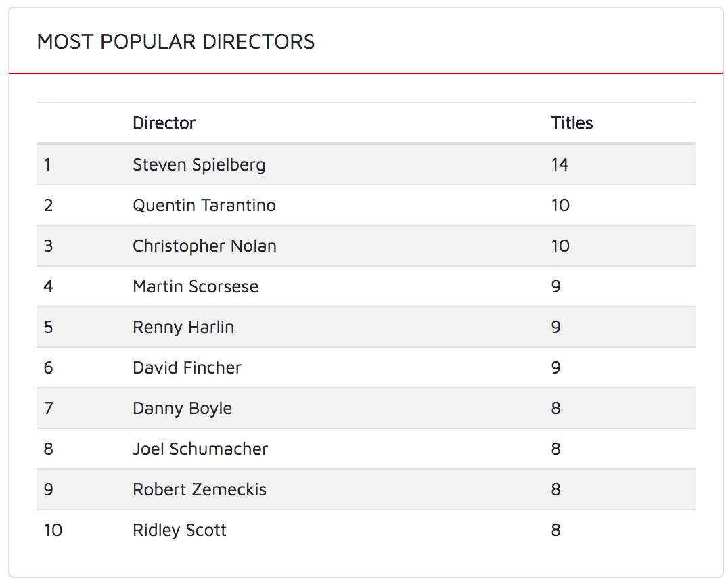728x586 pixels.
Task: Click the title count 14 for Spielberg
Action: (x=560, y=165)
